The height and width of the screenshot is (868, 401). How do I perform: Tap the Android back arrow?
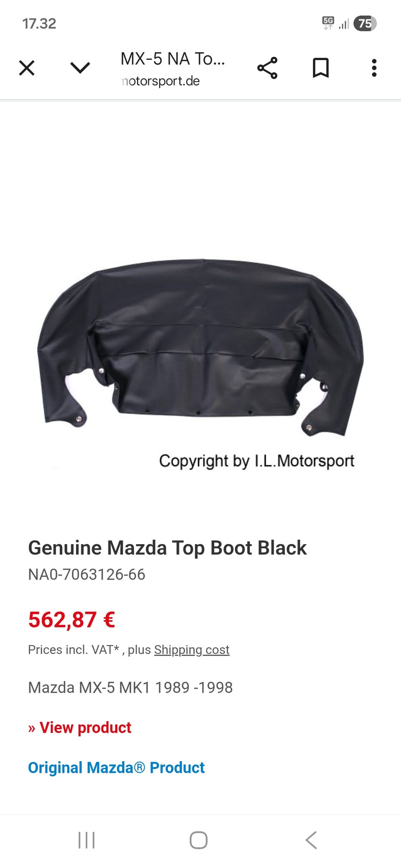pos(311,840)
